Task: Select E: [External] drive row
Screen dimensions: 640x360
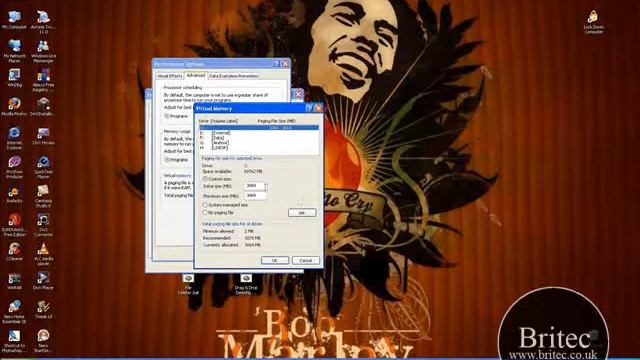Action: tap(259, 133)
